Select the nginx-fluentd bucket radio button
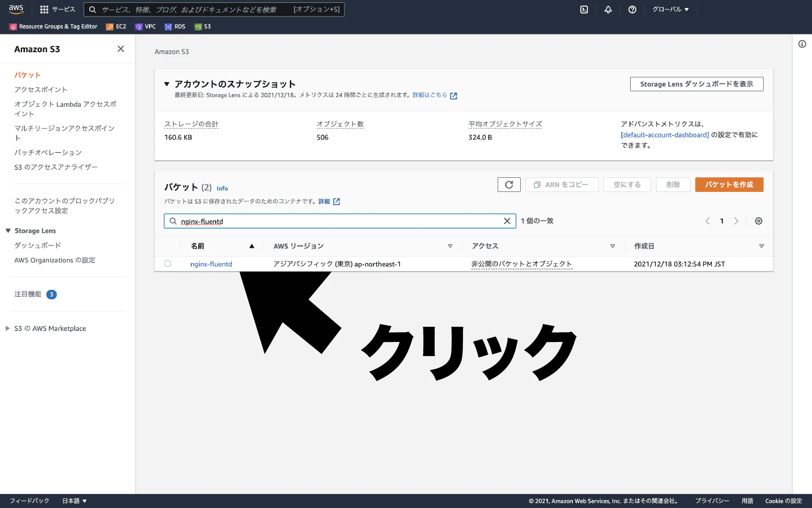812x508 pixels. point(168,264)
